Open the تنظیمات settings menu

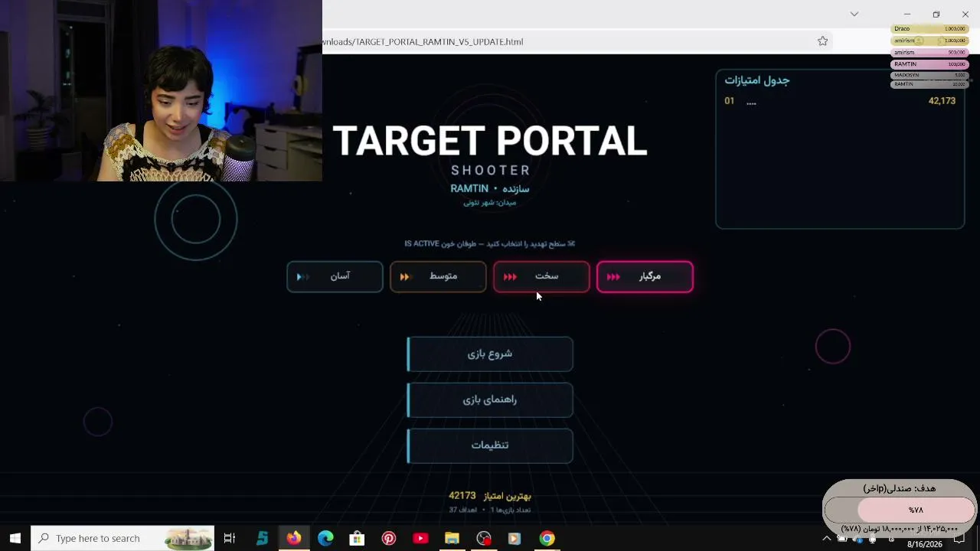tap(490, 445)
